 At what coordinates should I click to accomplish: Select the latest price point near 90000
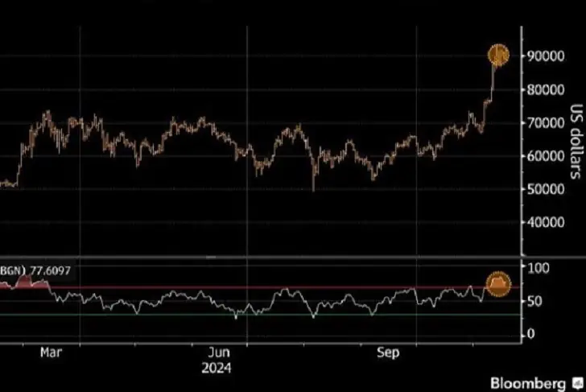pos(499,55)
